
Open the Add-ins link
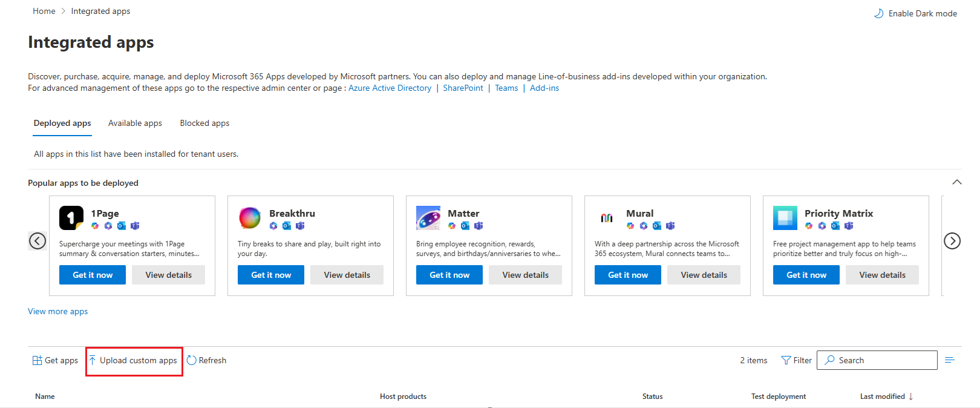[x=544, y=88]
